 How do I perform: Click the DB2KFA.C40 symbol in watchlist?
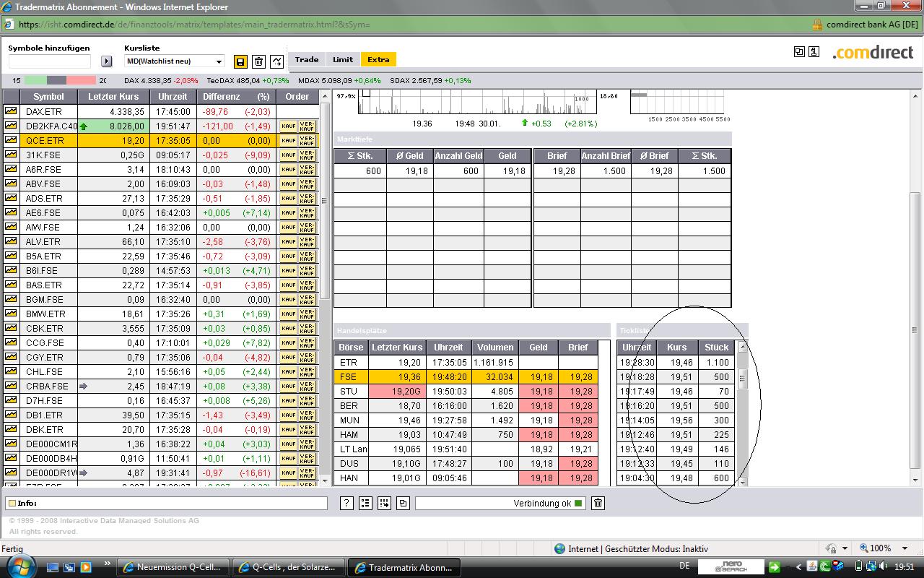pos(51,126)
